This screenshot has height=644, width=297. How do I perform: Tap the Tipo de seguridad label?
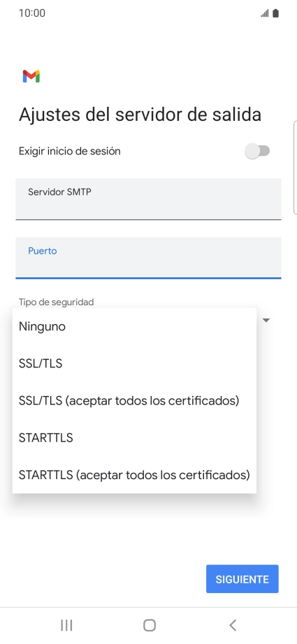57,302
